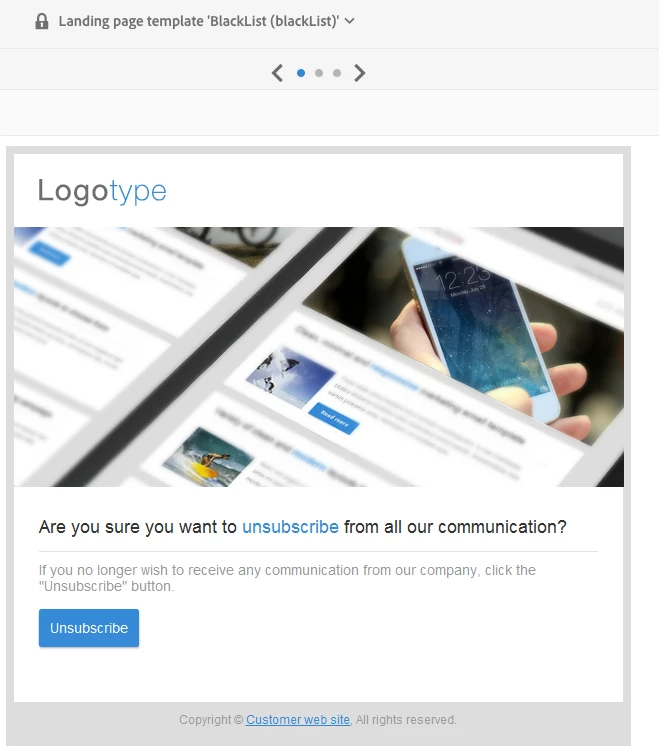Select the 'If you no longer wish' paragraph
The width and height of the screenshot is (659, 756).
(287, 578)
